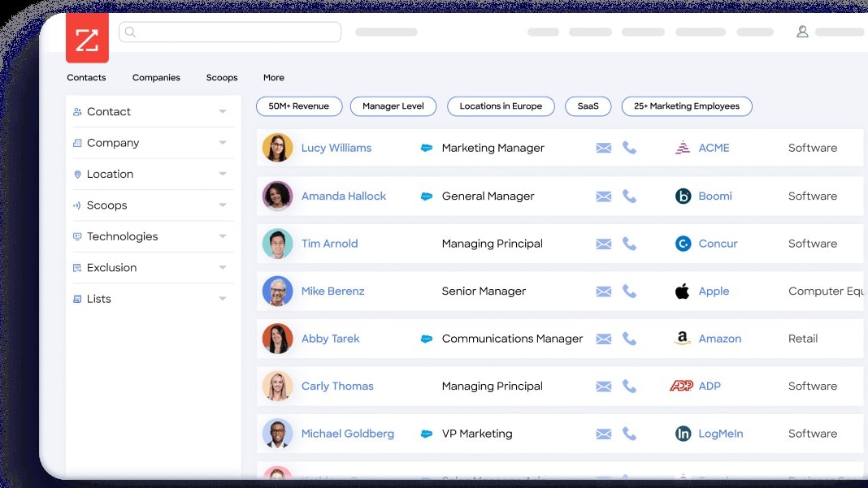Click the Boomi company logo
Screen dimensions: 868x488
click(684, 196)
